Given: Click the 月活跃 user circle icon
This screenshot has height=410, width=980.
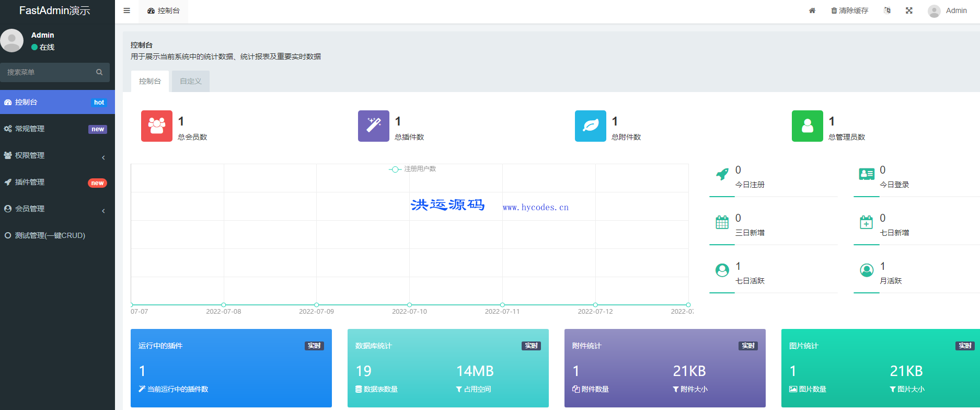Looking at the screenshot, I should [x=867, y=270].
